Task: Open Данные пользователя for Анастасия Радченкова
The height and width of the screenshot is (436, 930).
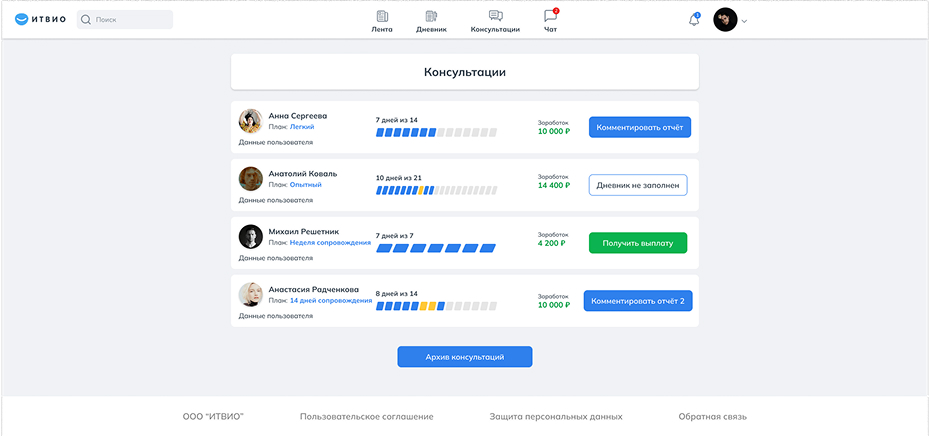Action: click(x=275, y=316)
